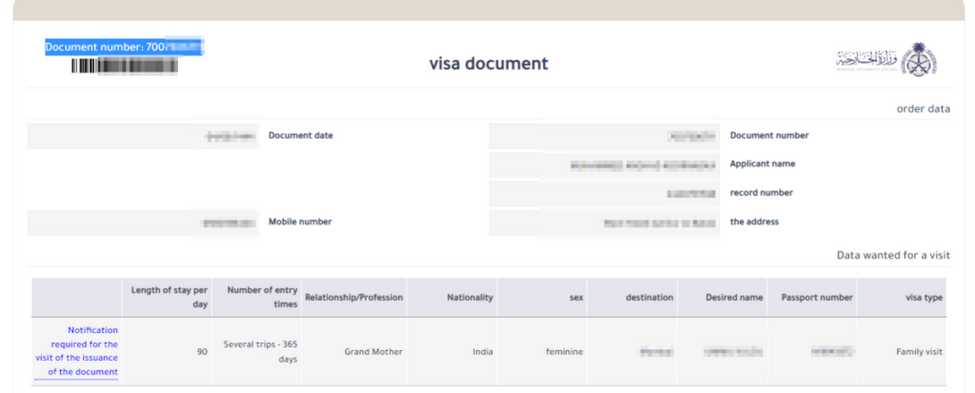Open the notification required for visit issuance link
The height and width of the screenshot is (393, 975).
[x=76, y=351]
